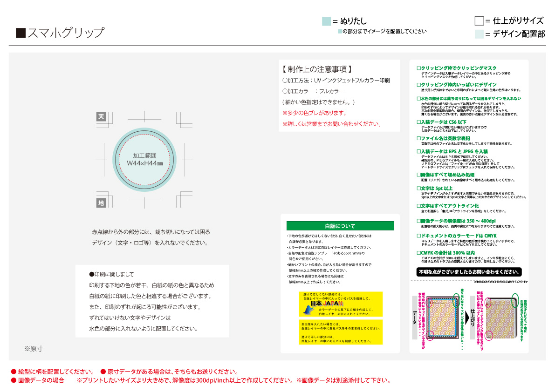Viewport: 555px width, 392px height.
Task: Click the ぬりたし teal legend swatch
Action: (326, 21)
